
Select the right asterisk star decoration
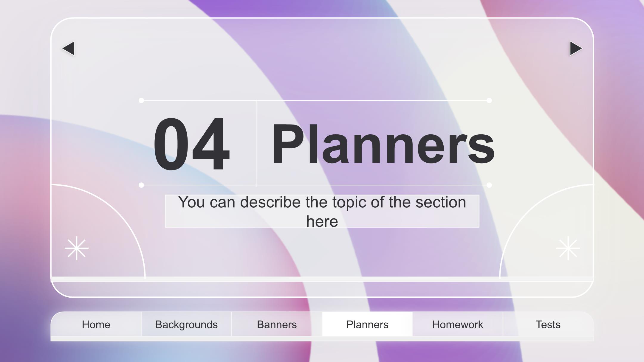[x=568, y=248]
